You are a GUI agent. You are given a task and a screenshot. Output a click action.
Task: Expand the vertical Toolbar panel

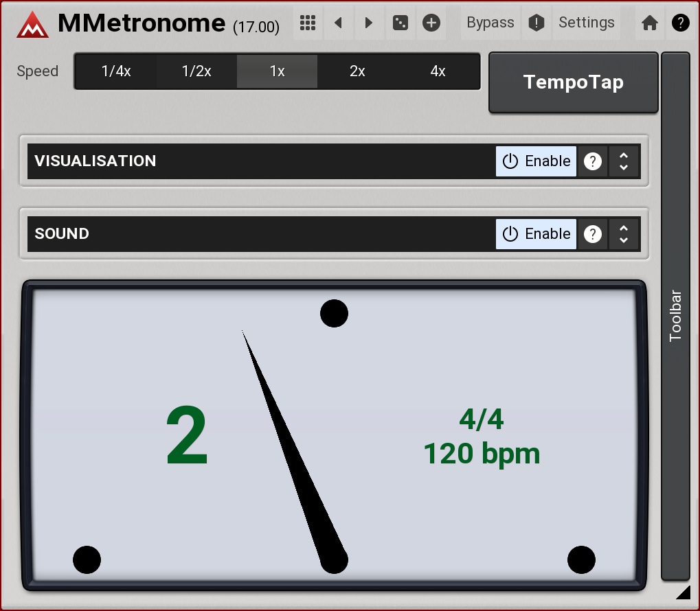click(x=675, y=316)
